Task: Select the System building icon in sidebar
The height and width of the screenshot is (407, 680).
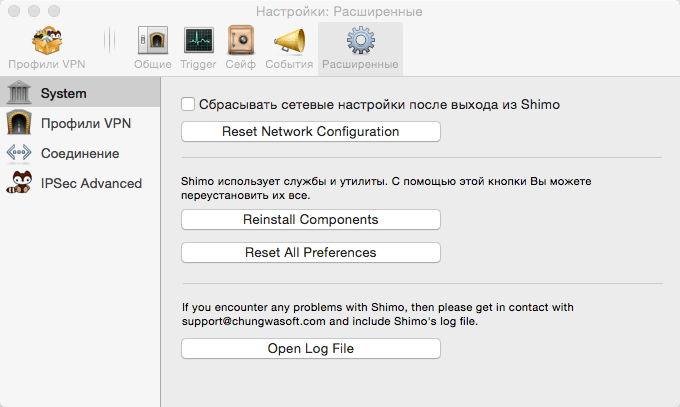Action: click(19, 92)
